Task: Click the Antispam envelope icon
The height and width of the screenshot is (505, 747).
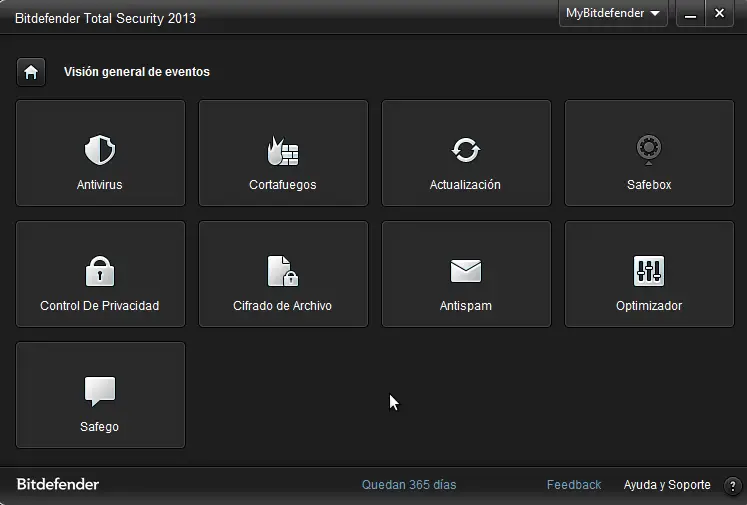Action: (x=466, y=271)
